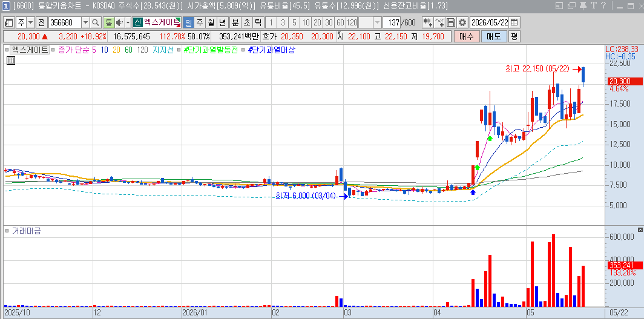Toggle the #단기과열발동전 indicator checkbox
The image size is (644, 319).
180,50
